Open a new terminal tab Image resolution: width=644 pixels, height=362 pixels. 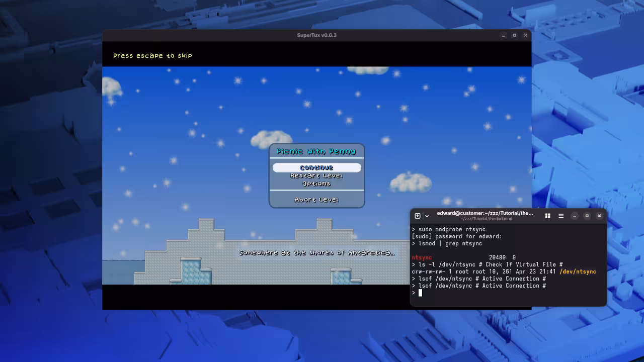pos(417,216)
